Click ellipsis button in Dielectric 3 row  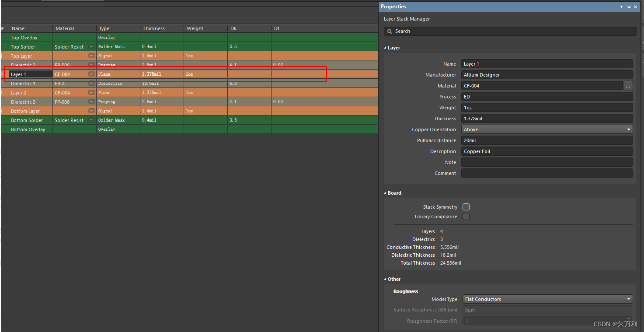91,101
